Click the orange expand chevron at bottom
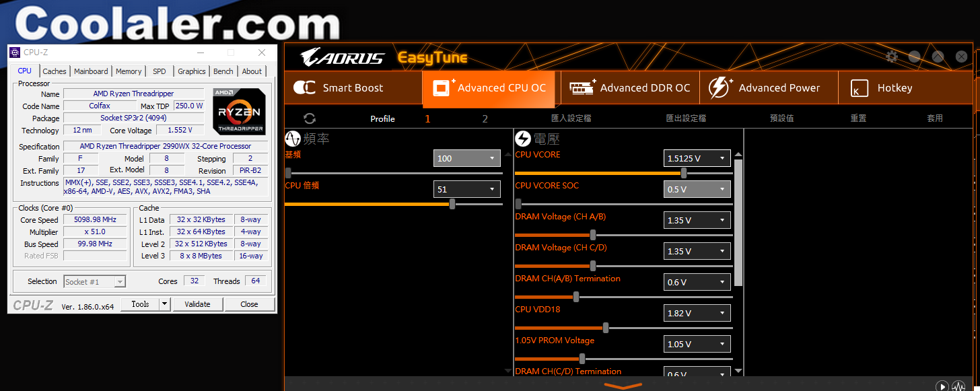The height and width of the screenshot is (391, 980). [623, 386]
